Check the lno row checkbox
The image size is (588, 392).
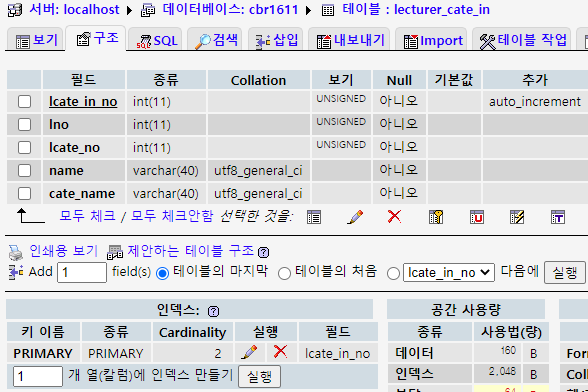[24, 125]
